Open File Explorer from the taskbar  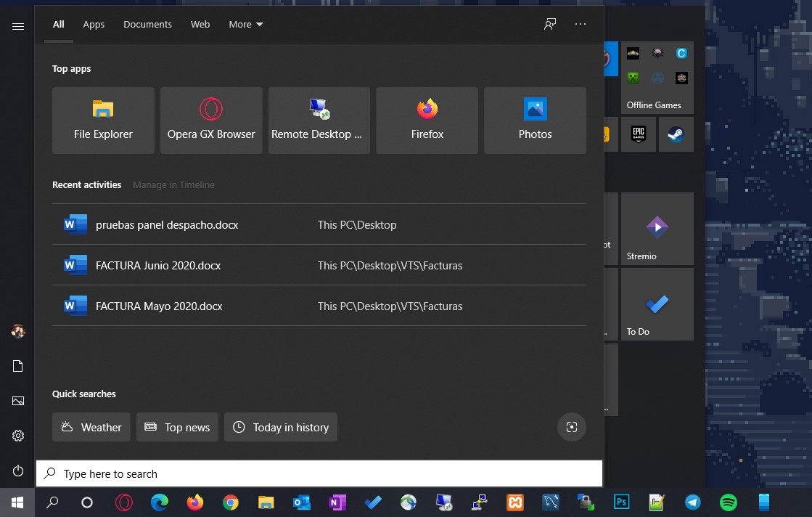pyautogui.click(x=266, y=502)
